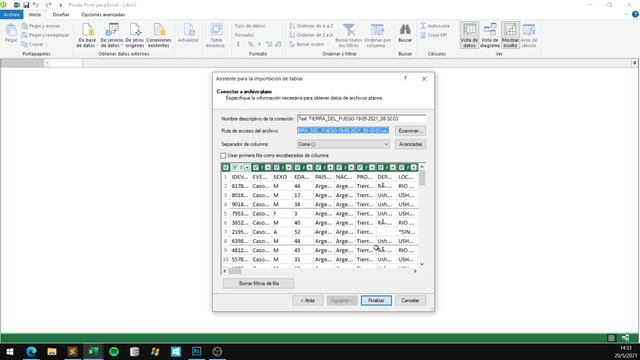Open the PAIS... column filter arrow
This screenshot has width=640, height=360.
tap(330, 167)
